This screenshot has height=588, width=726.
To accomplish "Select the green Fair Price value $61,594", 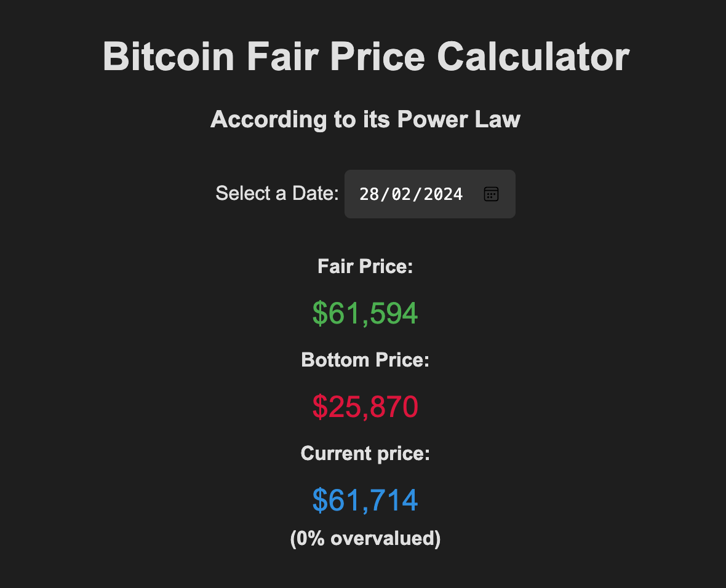I will [365, 312].
